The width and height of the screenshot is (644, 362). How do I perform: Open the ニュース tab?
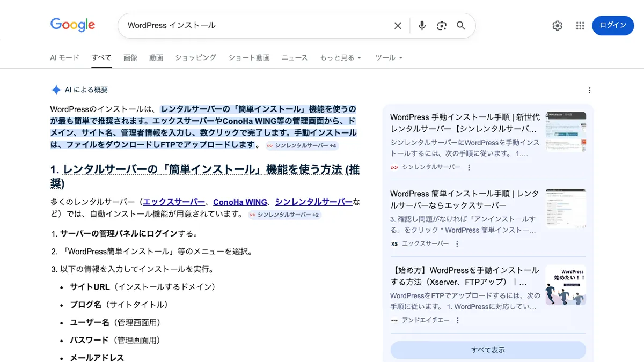[295, 57]
